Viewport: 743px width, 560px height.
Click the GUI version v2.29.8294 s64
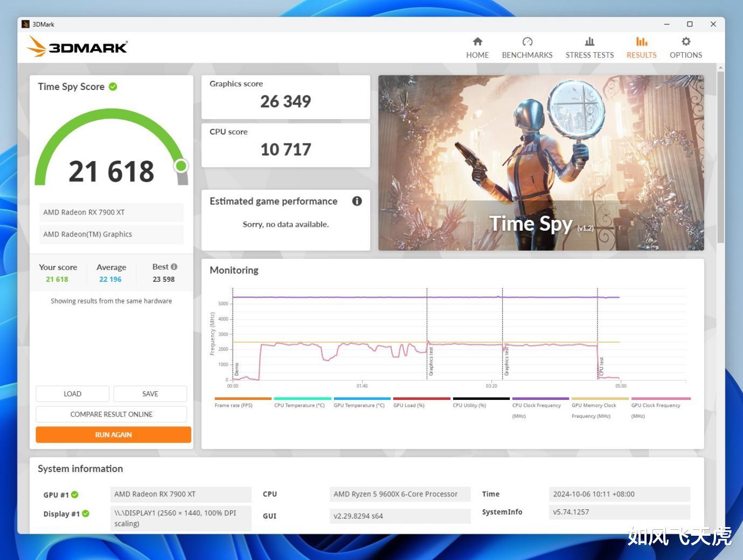(400, 516)
